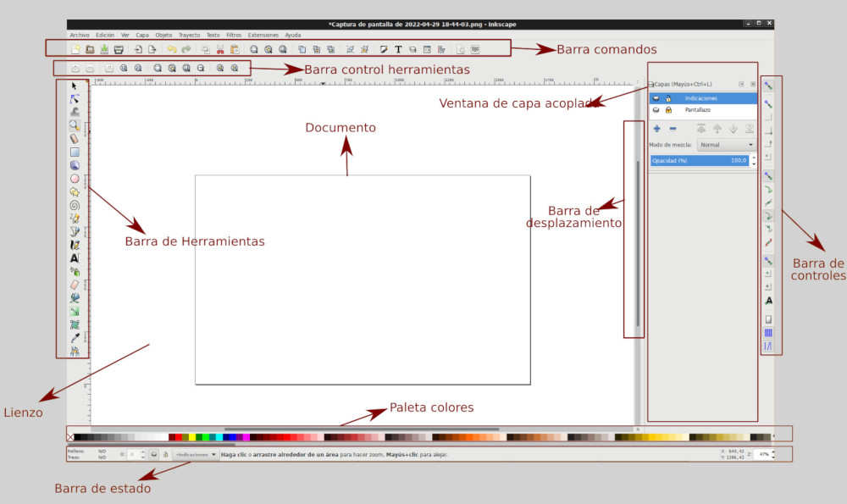Open the Archivo menu
This screenshot has height=504, width=847.
(80, 35)
